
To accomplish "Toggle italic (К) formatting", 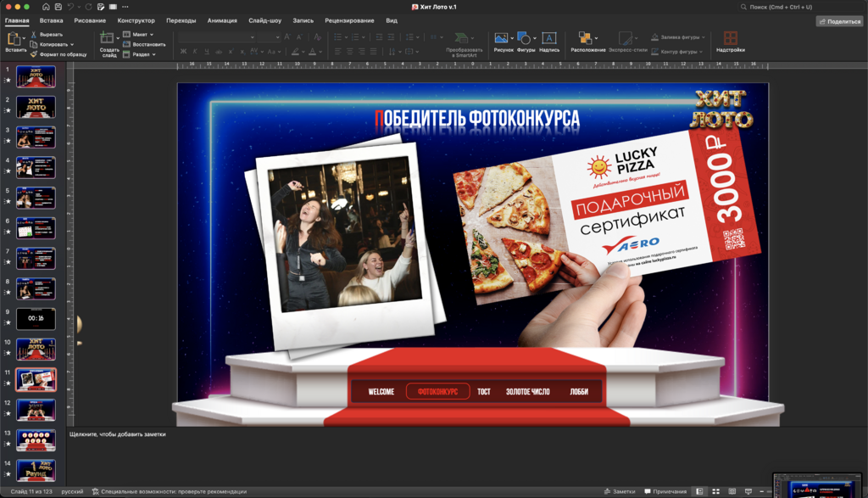I will (x=195, y=52).
